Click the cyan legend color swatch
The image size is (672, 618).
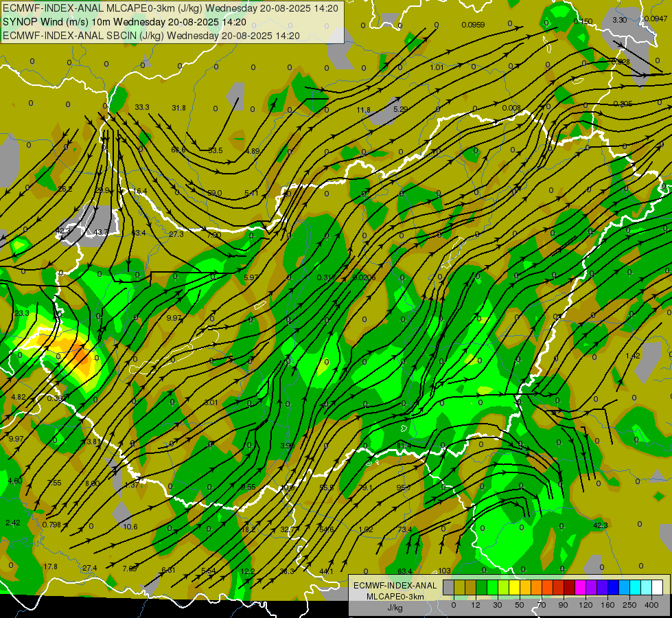click(x=636, y=587)
